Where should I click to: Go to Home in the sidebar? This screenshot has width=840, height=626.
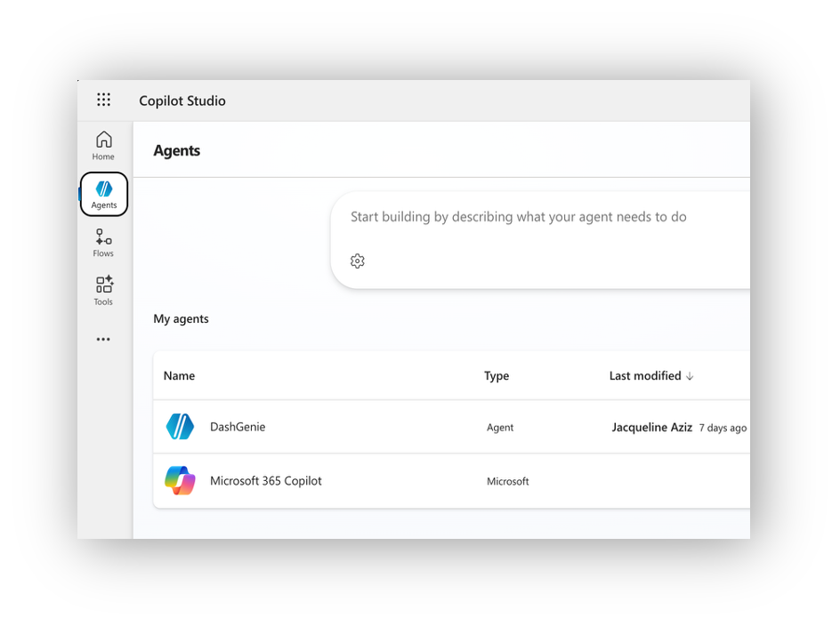pos(103,146)
